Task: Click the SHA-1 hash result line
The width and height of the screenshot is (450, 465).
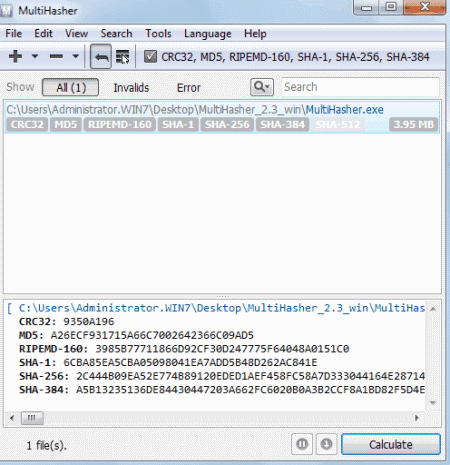Action: click(x=168, y=363)
